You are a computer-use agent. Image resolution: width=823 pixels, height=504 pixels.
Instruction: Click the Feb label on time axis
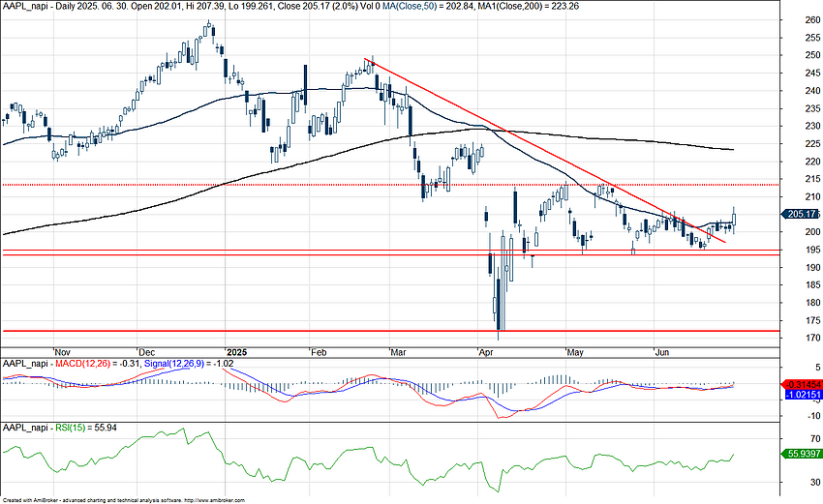coord(319,352)
